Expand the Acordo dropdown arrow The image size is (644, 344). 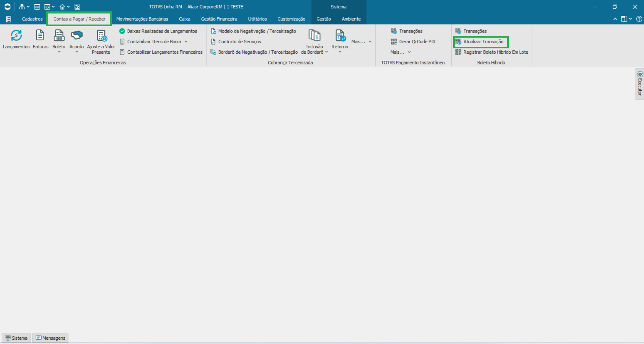pos(77,52)
